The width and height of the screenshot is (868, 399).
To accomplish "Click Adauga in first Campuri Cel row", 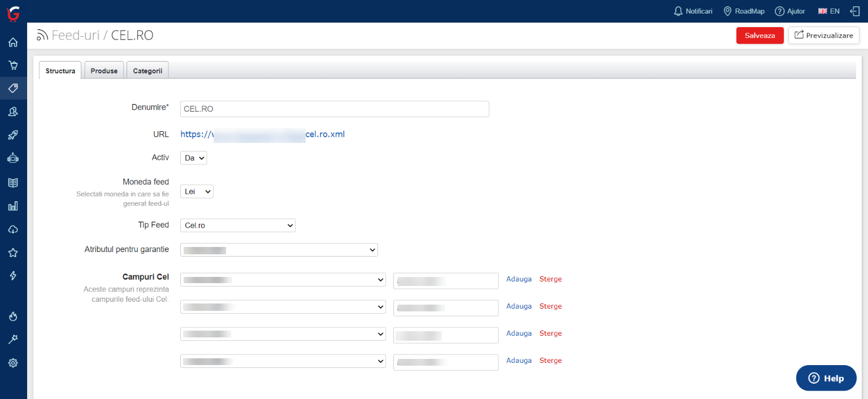I will [519, 279].
